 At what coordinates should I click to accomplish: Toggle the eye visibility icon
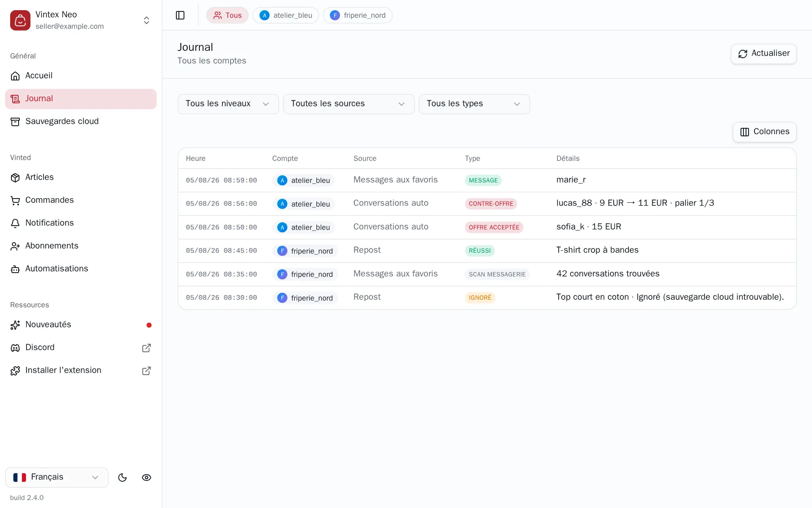tap(146, 478)
